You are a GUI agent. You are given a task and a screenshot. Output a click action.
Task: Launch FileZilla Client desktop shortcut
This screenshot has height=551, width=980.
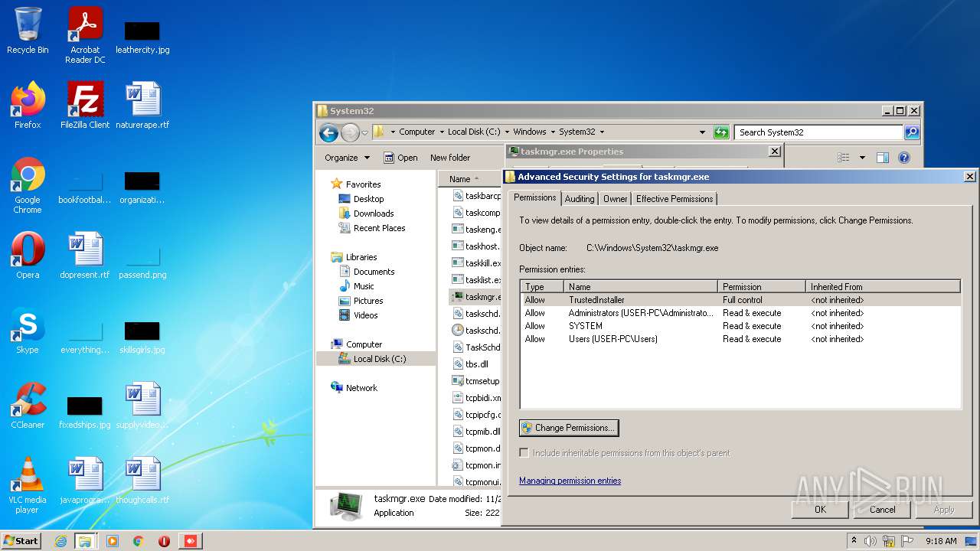85,106
